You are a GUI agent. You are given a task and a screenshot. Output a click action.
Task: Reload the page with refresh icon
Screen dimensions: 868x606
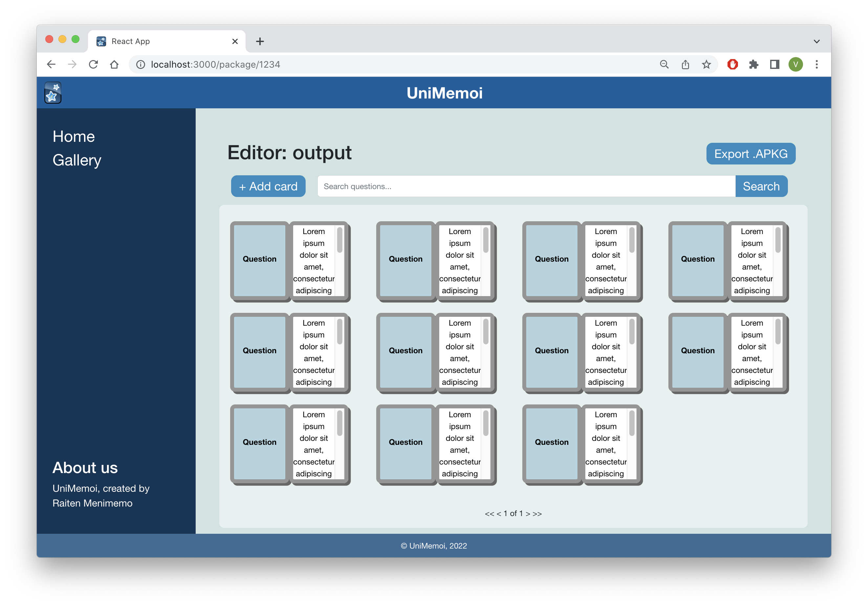pyautogui.click(x=93, y=65)
